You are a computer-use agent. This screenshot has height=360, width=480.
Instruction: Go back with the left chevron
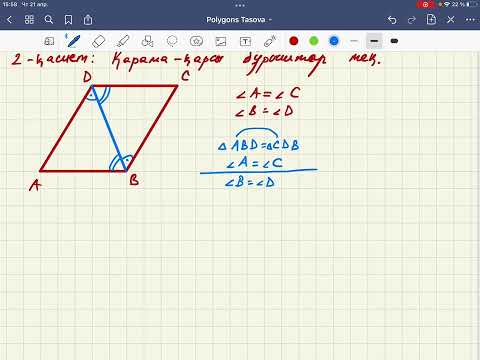pos(9,20)
